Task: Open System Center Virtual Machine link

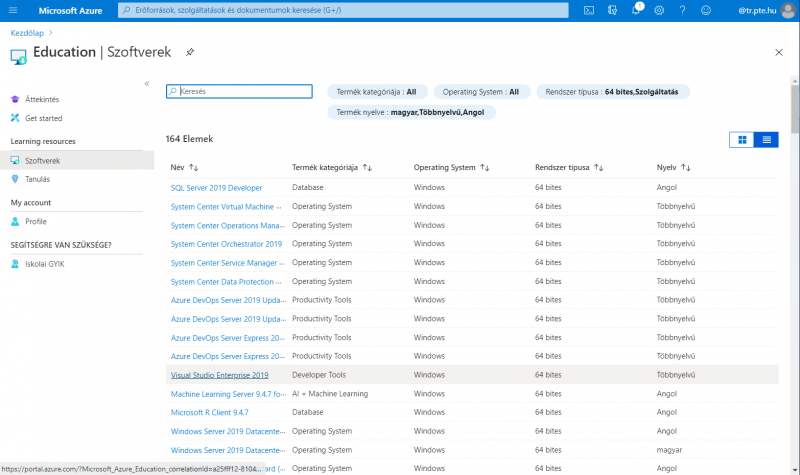Action: pyautogui.click(x=226, y=207)
